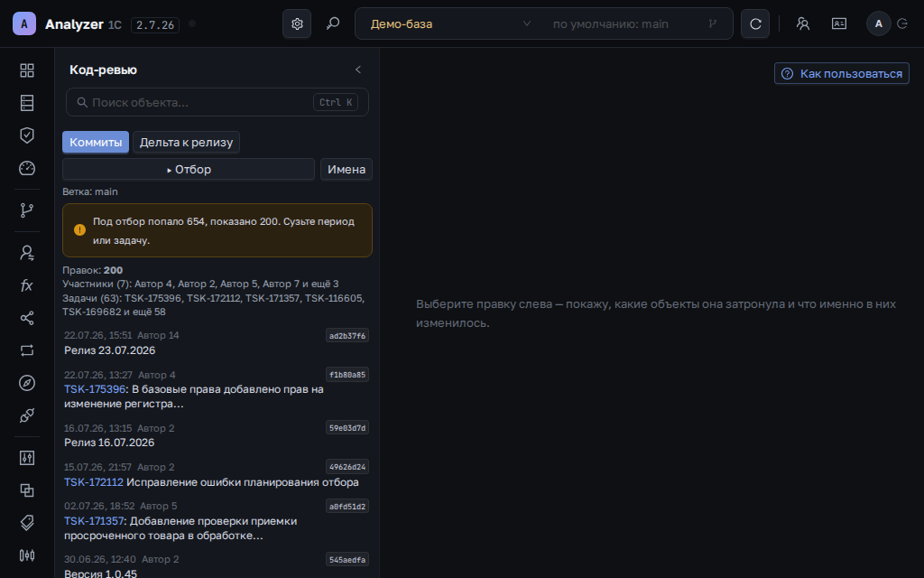Select the git branch icon in sidebar
Image resolution: width=924 pixels, height=578 pixels.
[x=27, y=210]
